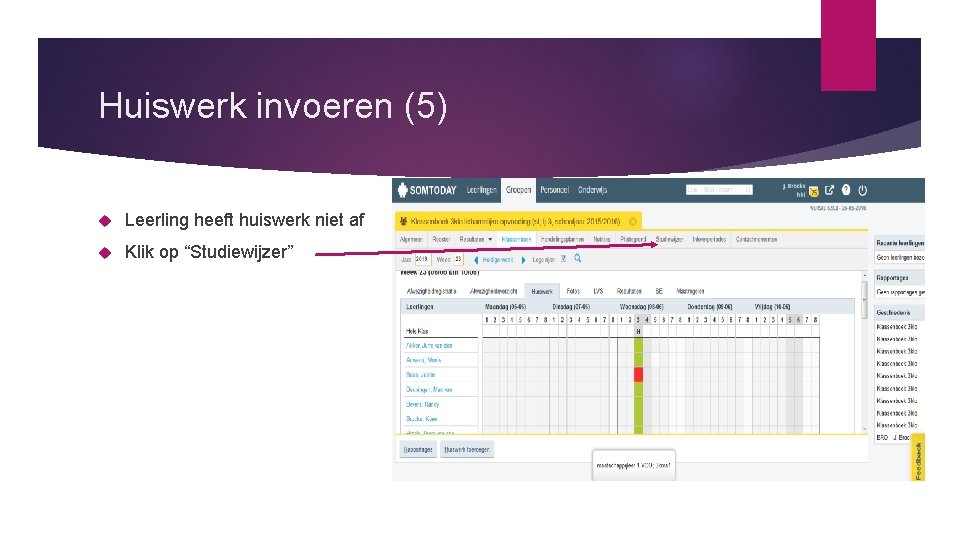Open the Inleverperiodes tab
This screenshot has height=540, width=960.
point(709,239)
